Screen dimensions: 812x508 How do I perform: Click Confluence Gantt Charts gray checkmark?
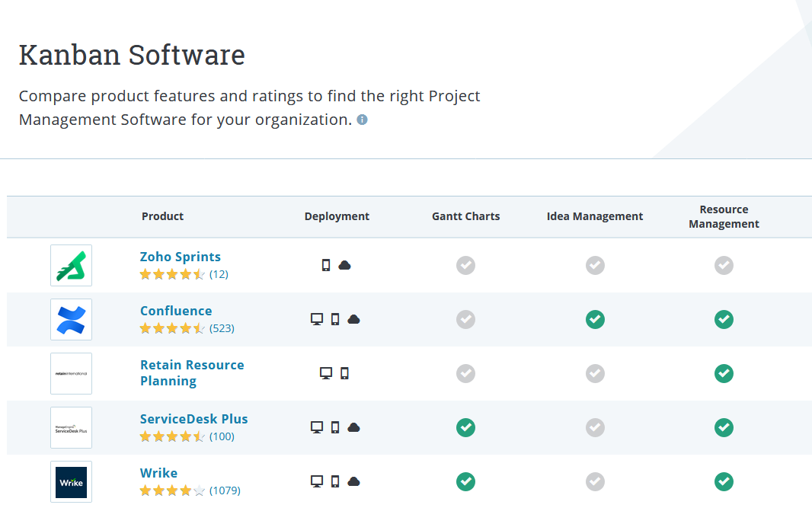tap(465, 320)
